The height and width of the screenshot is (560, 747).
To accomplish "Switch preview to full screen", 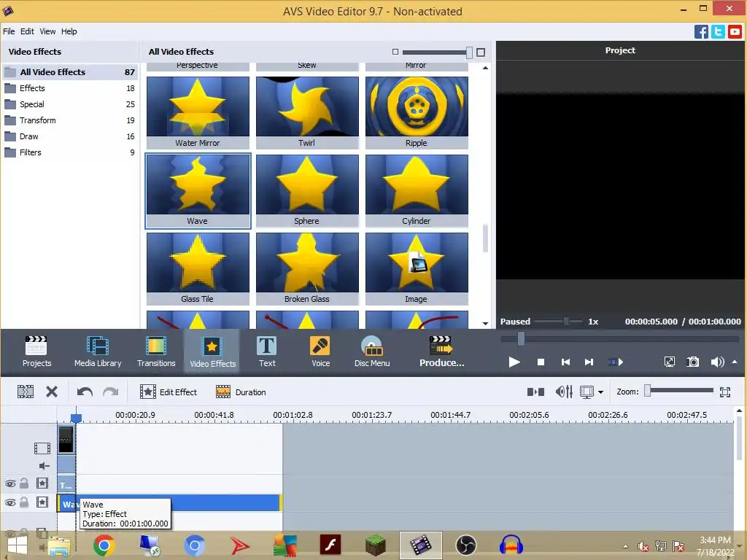I will pyautogui.click(x=670, y=362).
